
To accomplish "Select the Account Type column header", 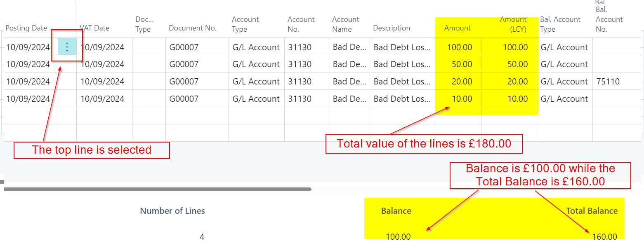I will coord(245,24).
